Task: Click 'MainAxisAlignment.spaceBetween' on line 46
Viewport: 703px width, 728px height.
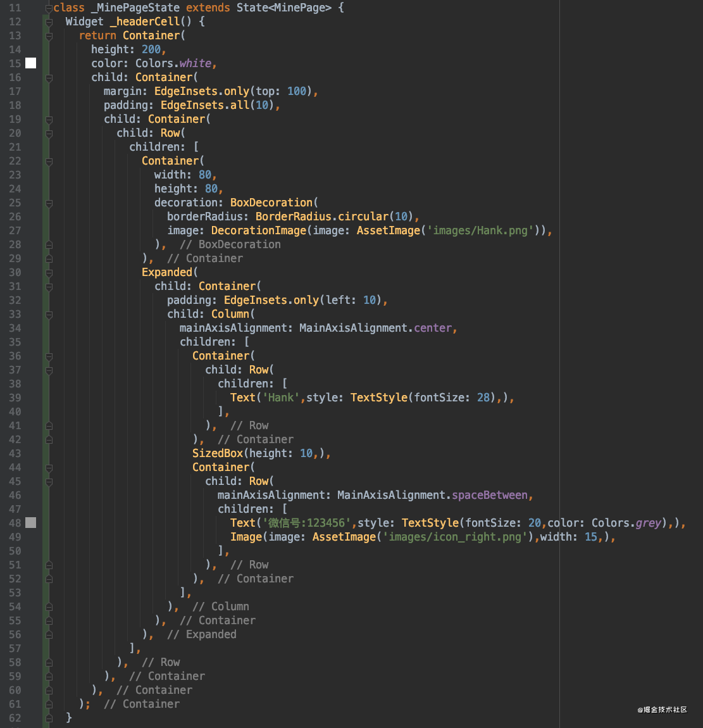Action: pyautogui.click(x=432, y=496)
